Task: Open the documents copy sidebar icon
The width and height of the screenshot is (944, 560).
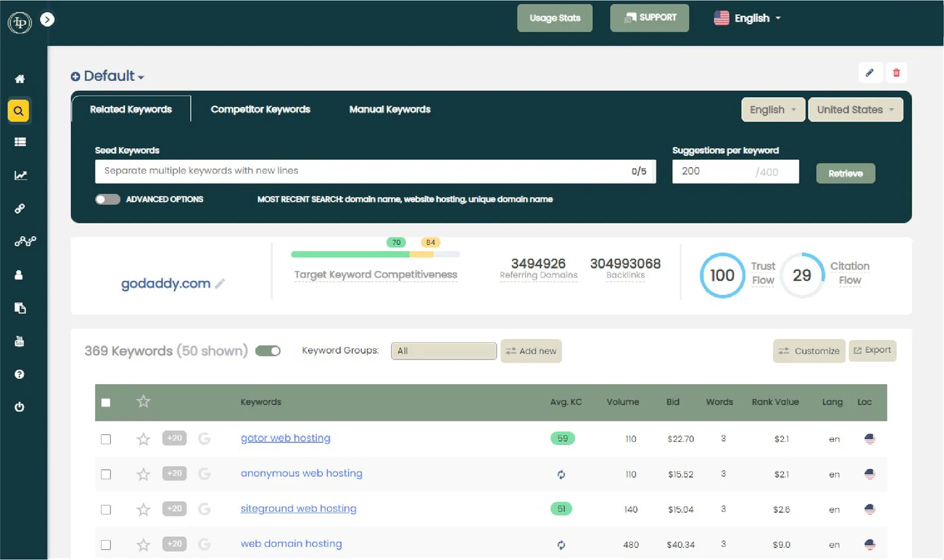Action: point(20,308)
